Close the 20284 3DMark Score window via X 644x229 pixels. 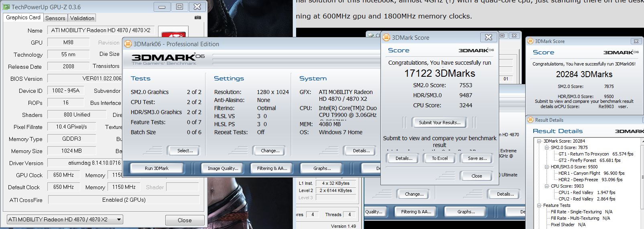(636, 41)
